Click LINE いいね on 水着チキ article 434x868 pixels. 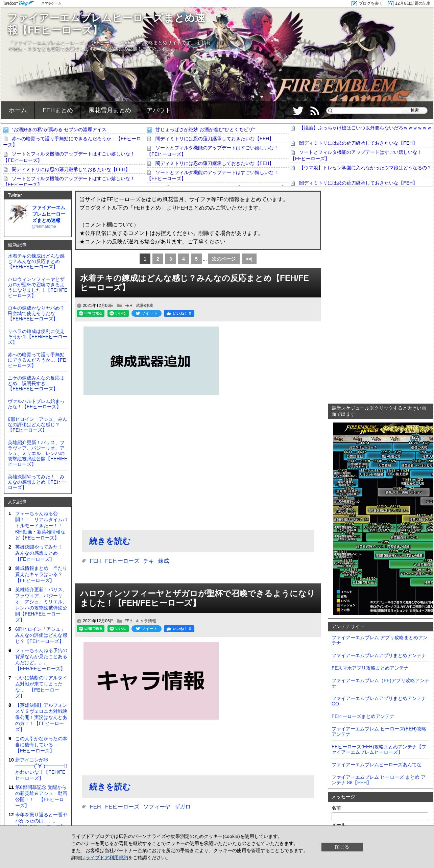(x=118, y=313)
